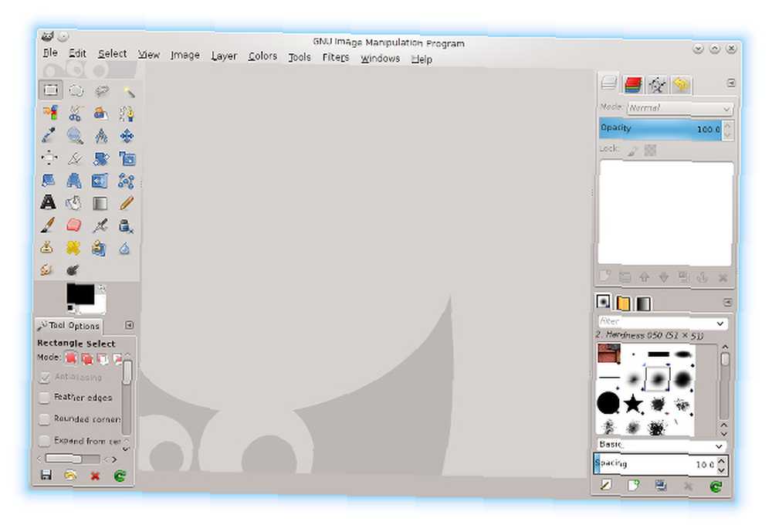Select the Move tool

click(127, 136)
